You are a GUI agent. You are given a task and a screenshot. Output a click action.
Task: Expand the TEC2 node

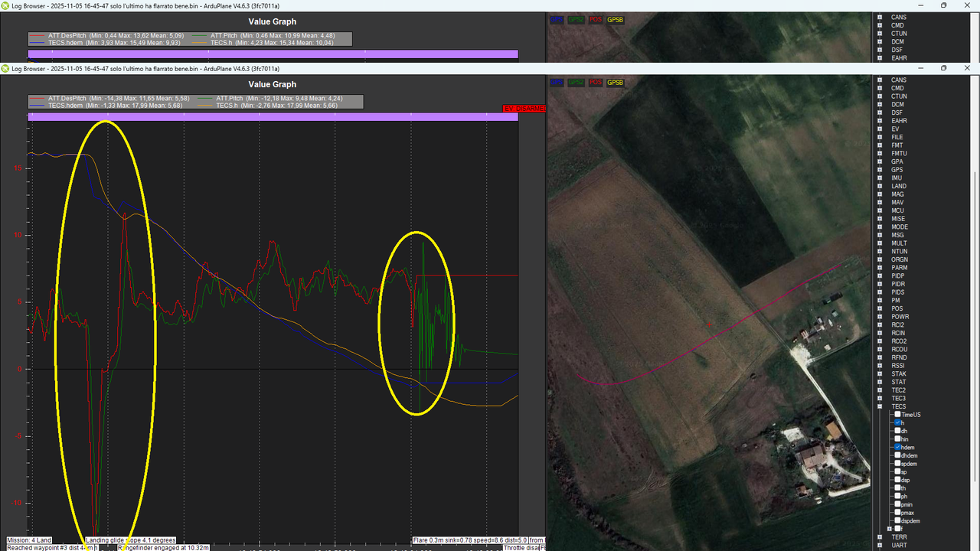coord(880,390)
